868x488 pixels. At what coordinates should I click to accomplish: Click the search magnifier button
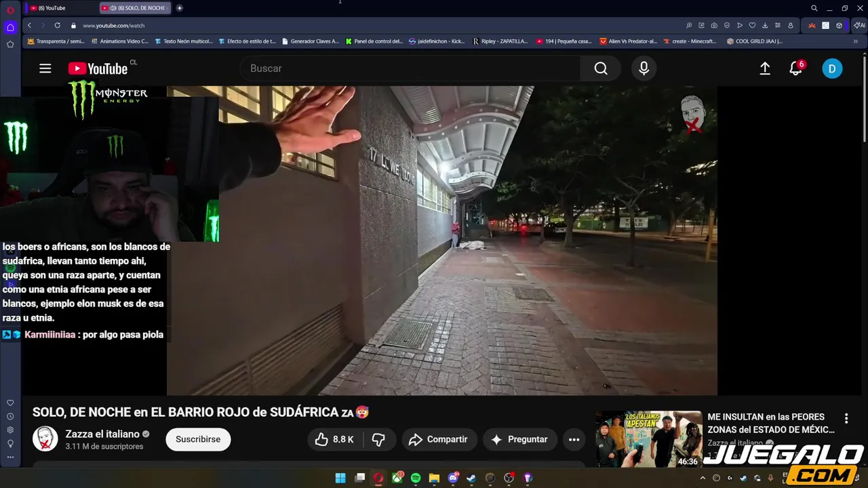(x=601, y=68)
